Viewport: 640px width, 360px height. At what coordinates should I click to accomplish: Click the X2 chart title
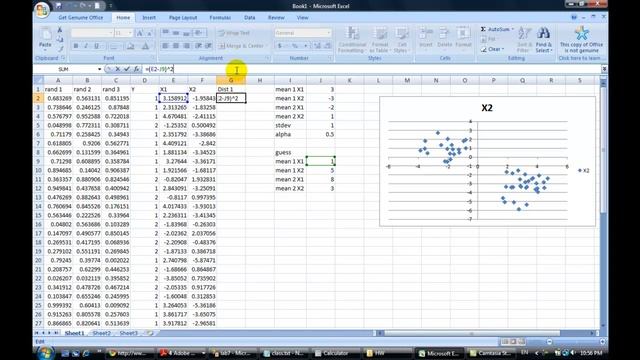pyautogui.click(x=487, y=108)
